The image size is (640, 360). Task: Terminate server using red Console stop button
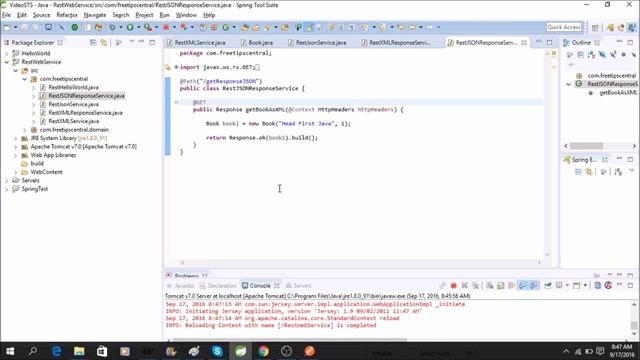pyautogui.click(x=453, y=285)
